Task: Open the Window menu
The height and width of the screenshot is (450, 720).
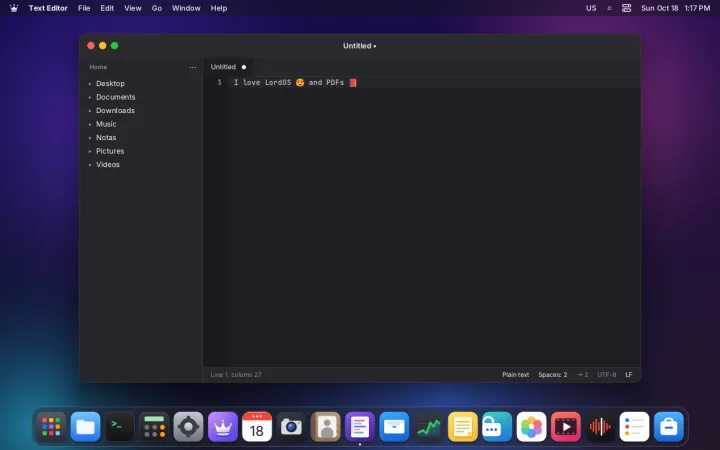Action: click(x=186, y=8)
